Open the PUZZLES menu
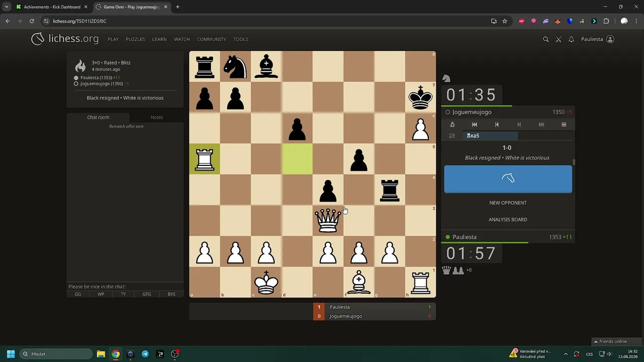 point(135,39)
